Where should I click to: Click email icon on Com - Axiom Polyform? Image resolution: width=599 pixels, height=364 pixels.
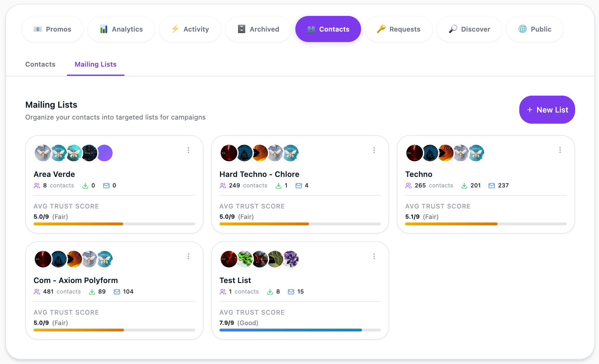(x=117, y=292)
